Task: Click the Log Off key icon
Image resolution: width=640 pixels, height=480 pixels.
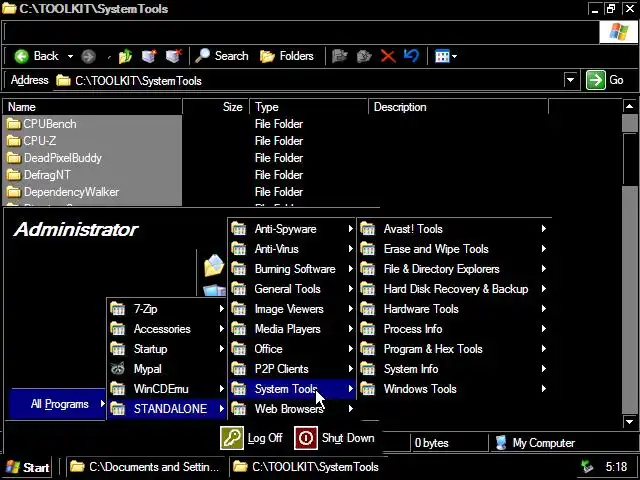Action: 232,438
